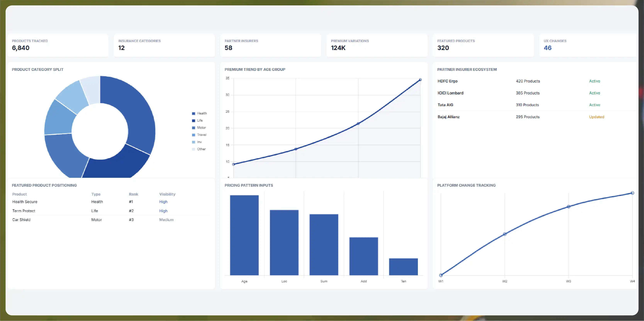Click High visibility for Health Secure
The height and width of the screenshot is (321, 644).
click(163, 202)
